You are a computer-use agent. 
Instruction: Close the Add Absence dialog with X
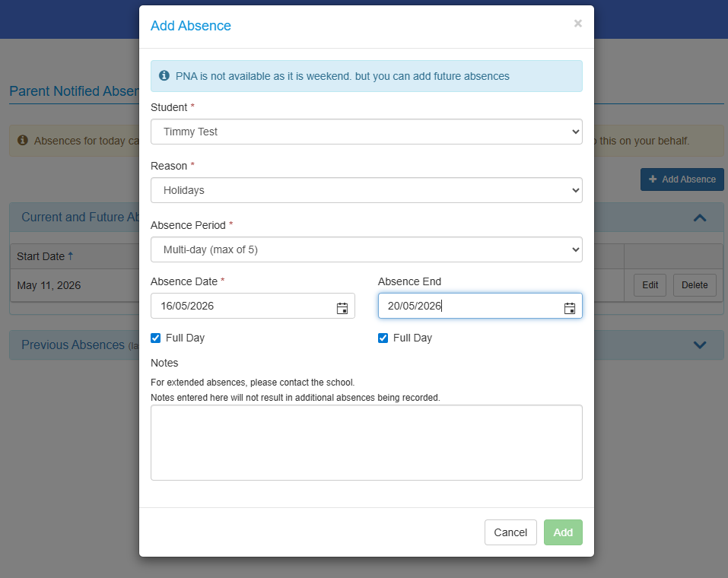[577, 24]
